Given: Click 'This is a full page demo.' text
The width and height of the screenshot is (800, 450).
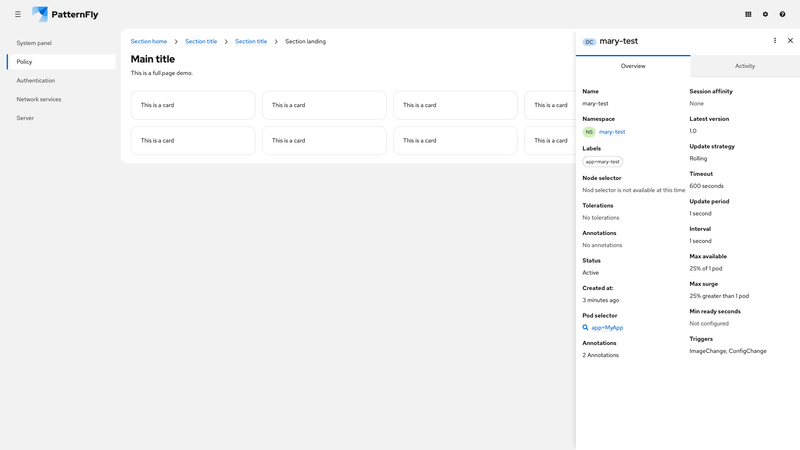Looking at the screenshot, I should point(162,73).
